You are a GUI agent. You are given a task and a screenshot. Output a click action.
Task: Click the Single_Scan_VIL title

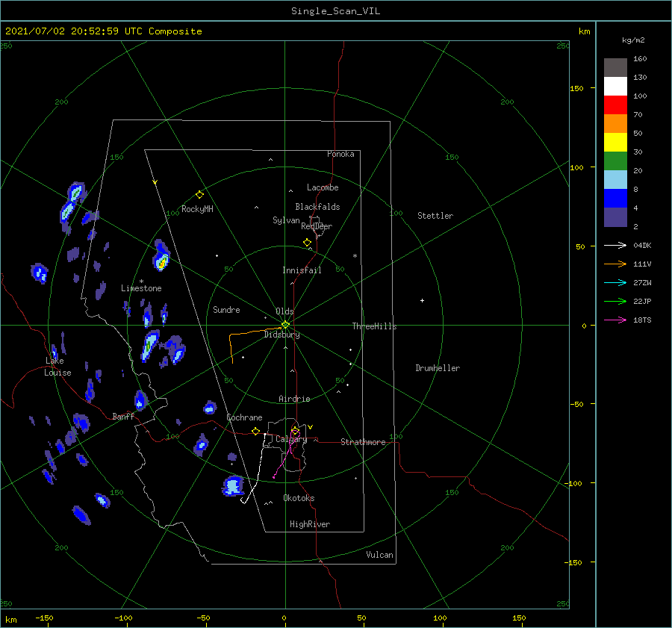tap(335, 11)
